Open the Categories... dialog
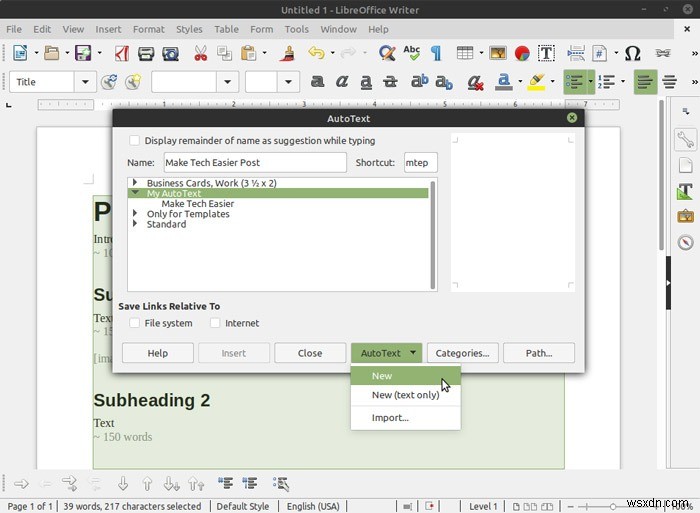The width and height of the screenshot is (700, 513). pos(462,353)
